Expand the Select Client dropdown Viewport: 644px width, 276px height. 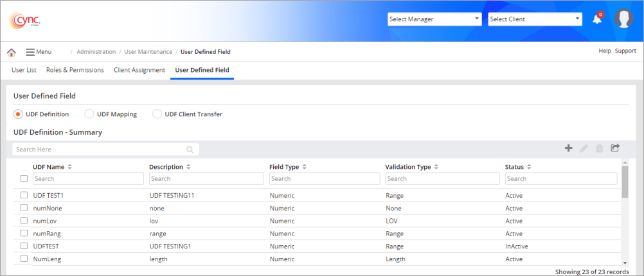point(535,19)
